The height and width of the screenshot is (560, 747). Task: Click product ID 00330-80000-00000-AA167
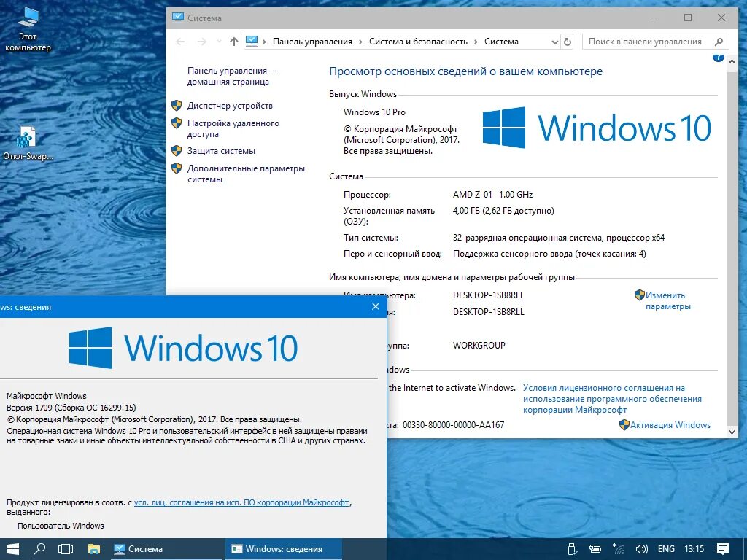453,425
